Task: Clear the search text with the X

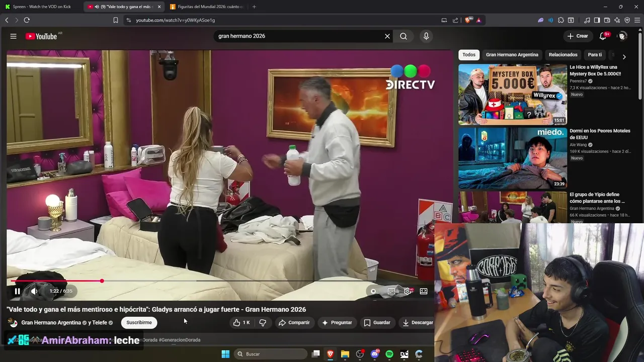Action: (x=387, y=36)
